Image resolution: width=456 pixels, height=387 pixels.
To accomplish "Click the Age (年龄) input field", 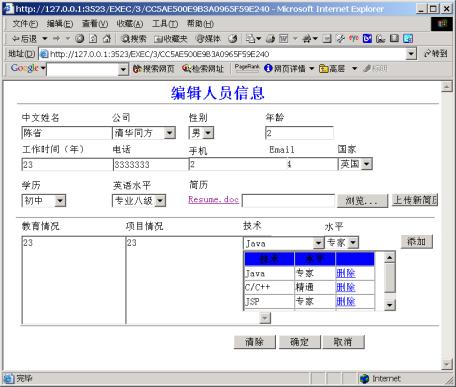I will click(x=299, y=133).
